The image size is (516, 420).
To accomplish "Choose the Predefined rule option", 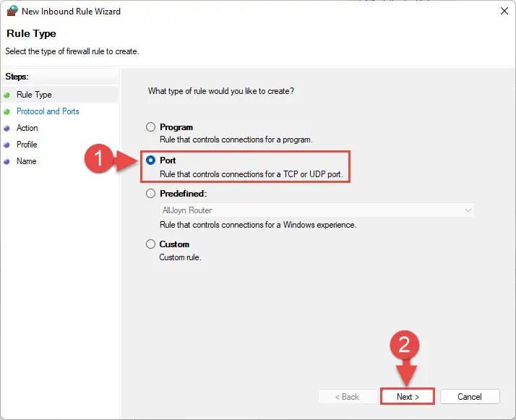I will click(x=150, y=194).
